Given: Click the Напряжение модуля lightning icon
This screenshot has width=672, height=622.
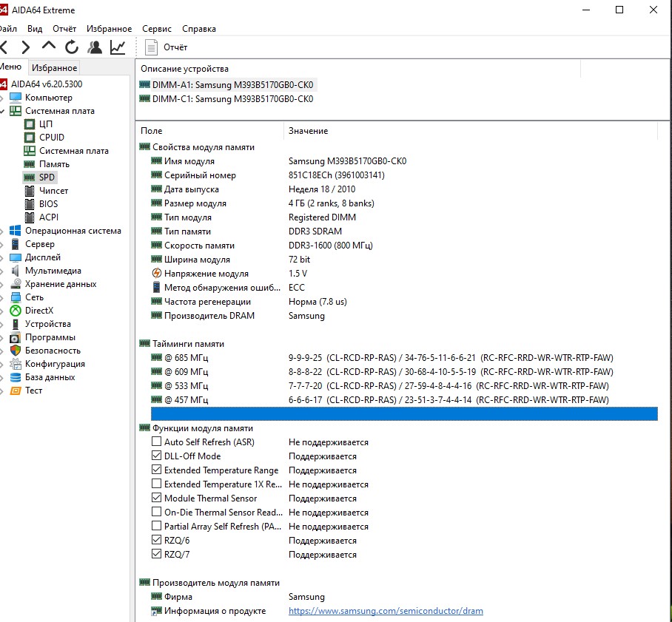Looking at the screenshot, I should pos(157,274).
